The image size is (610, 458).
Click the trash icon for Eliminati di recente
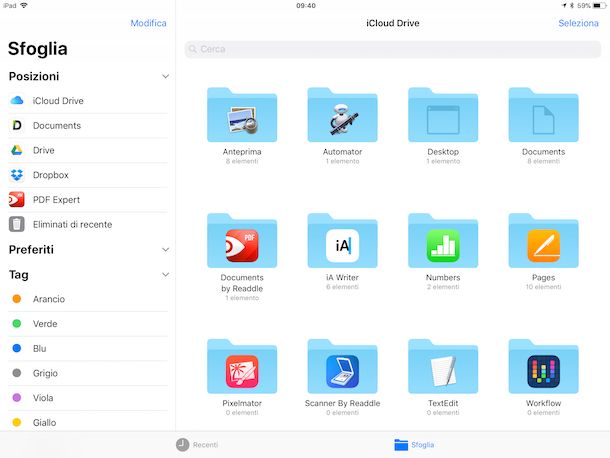(x=17, y=224)
